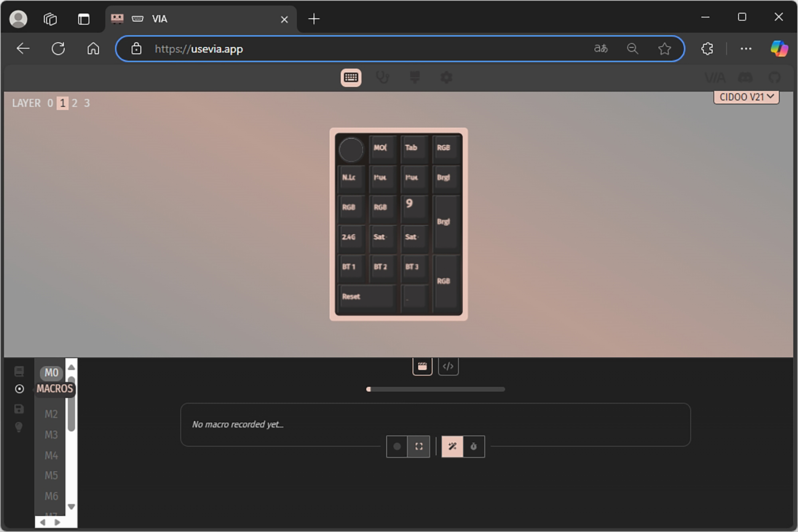Image resolution: width=798 pixels, height=532 pixels.
Task: Click the macro progress slider bar
Action: (435, 389)
